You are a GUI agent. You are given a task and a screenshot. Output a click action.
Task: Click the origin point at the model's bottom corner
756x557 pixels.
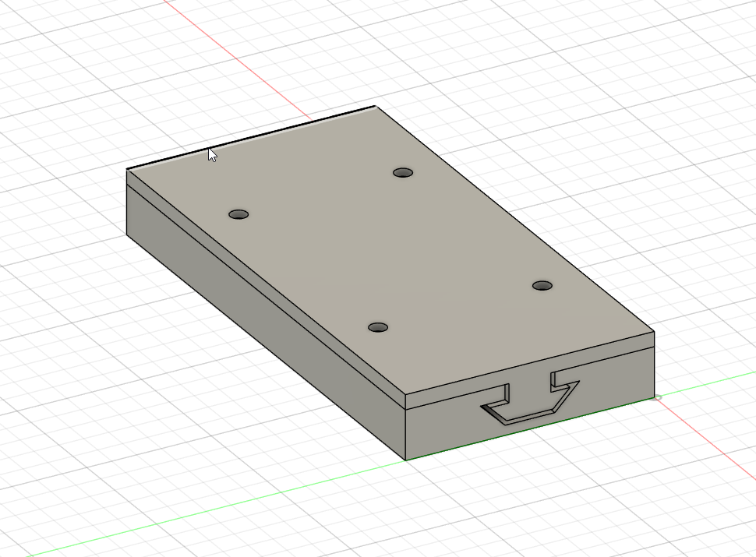click(x=656, y=397)
